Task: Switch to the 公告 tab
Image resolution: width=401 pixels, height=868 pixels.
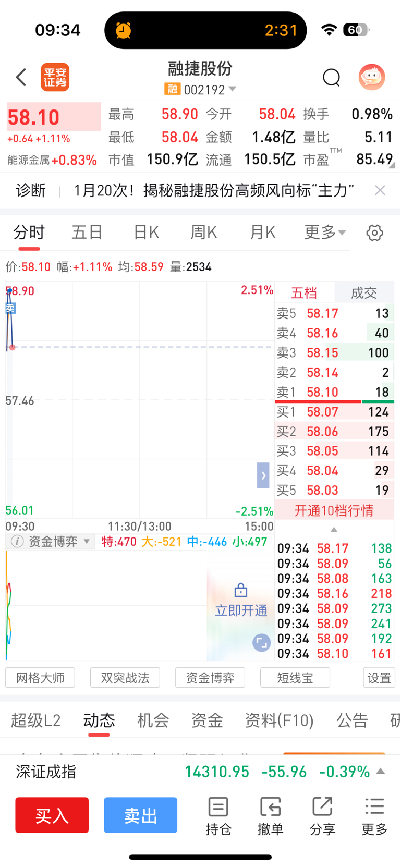Action: tap(352, 720)
